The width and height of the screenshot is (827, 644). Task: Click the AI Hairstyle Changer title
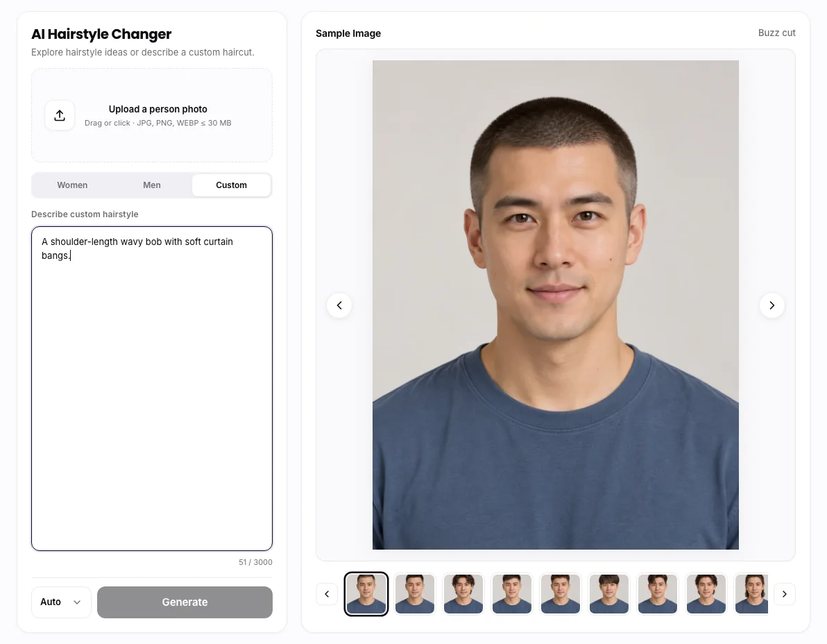(x=101, y=34)
